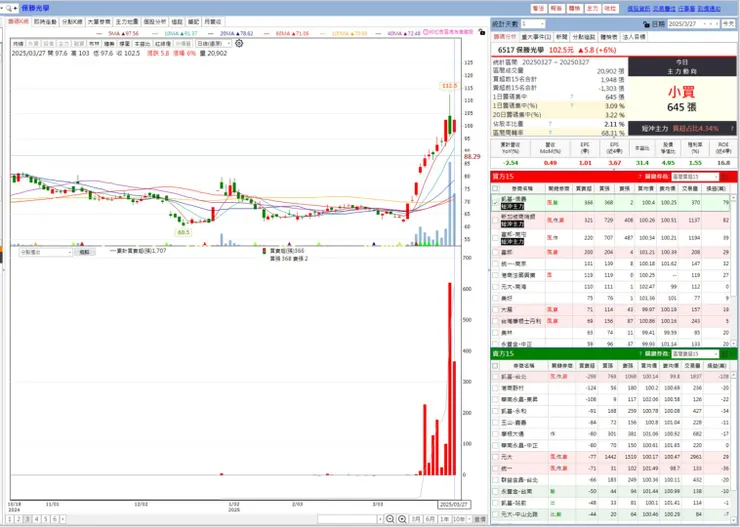
Task: Click the question mark next to 佔股本比重
Action: pyautogui.click(x=550, y=124)
